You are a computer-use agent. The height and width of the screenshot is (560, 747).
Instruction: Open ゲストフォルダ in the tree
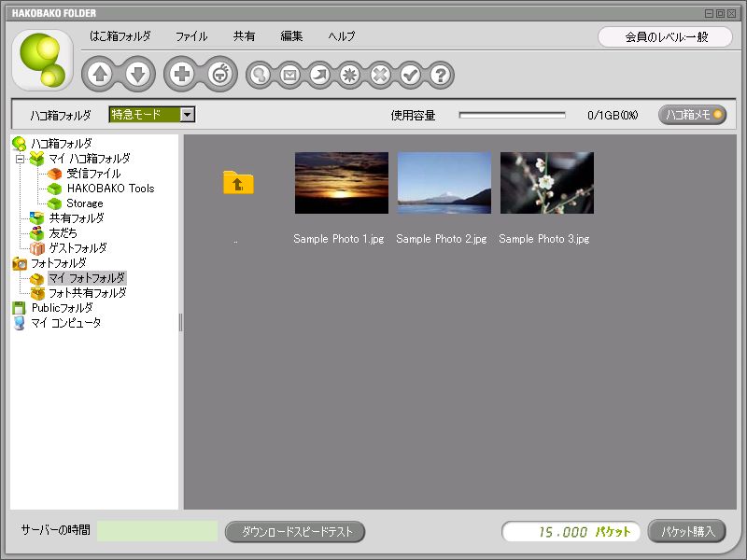78,248
